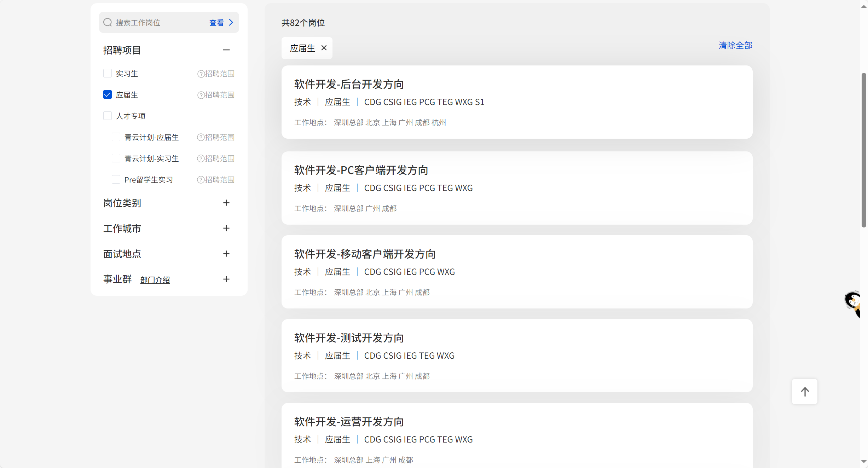Click the 清除全部 link
Viewport: 868px width, 468px height.
(x=735, y=45)
